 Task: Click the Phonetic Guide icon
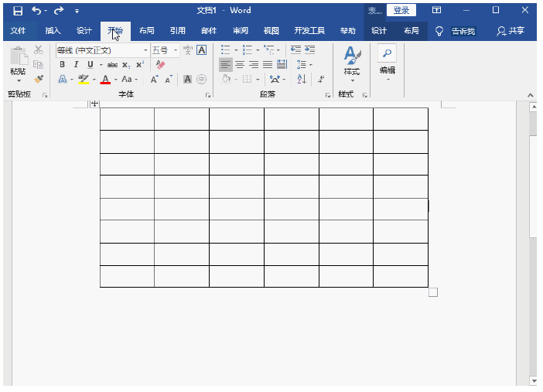[x=188, y=50]
